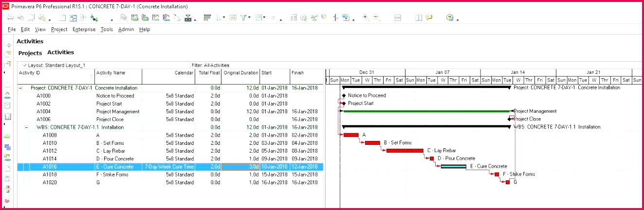644x210 pixels.
Task: Collapse the WBS CONCRETE 7-DAY-1.1 Installation group
Action: click(x=26, y=127)
